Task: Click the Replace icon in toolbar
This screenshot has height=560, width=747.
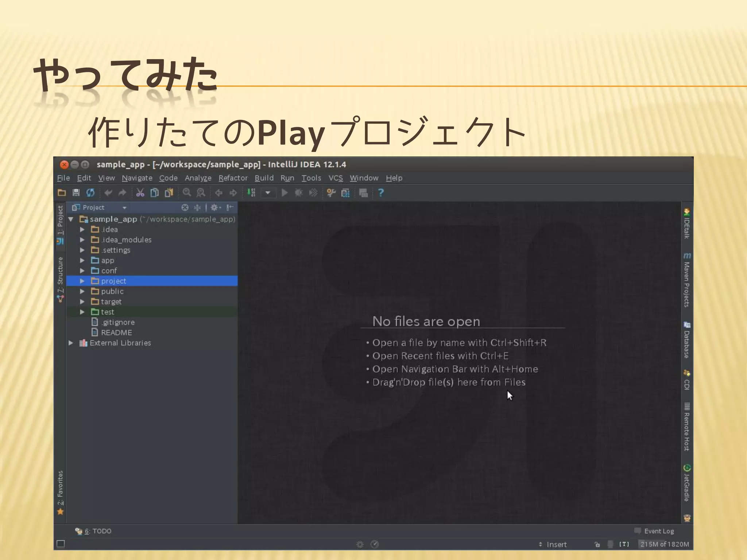Action: coord(201,192)
